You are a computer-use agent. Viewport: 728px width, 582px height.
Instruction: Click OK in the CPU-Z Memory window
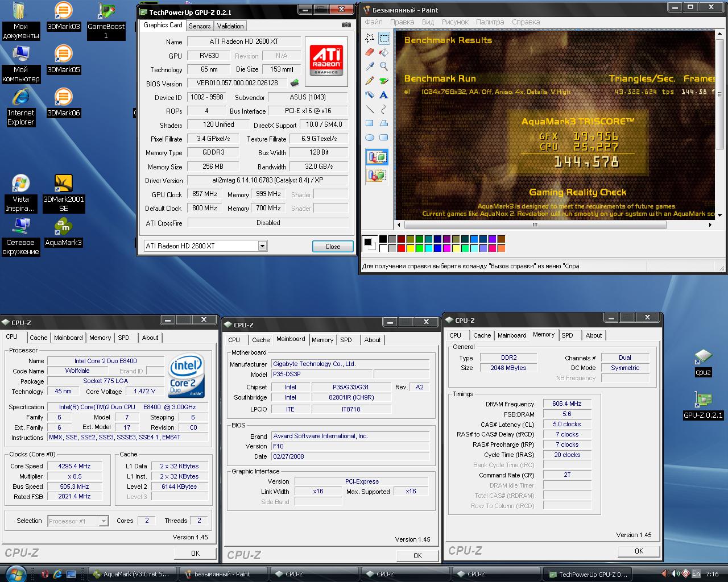coord(639,551)
